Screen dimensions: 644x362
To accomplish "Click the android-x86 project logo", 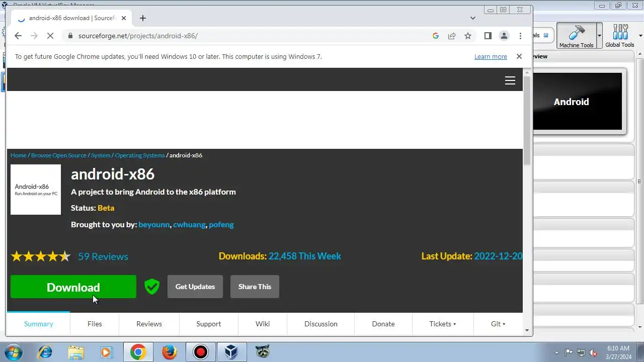I will (36, 190).
